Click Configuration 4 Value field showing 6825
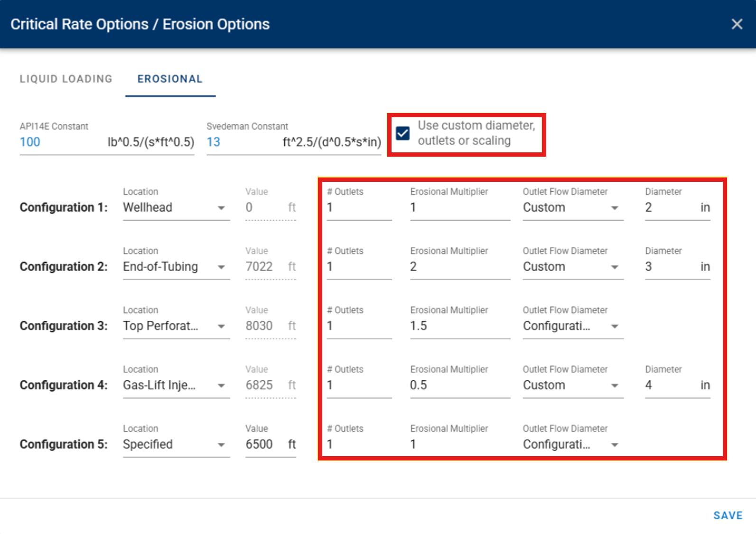Image resolution: width=756 pixels, height=534 pixels. coord(271,385)
